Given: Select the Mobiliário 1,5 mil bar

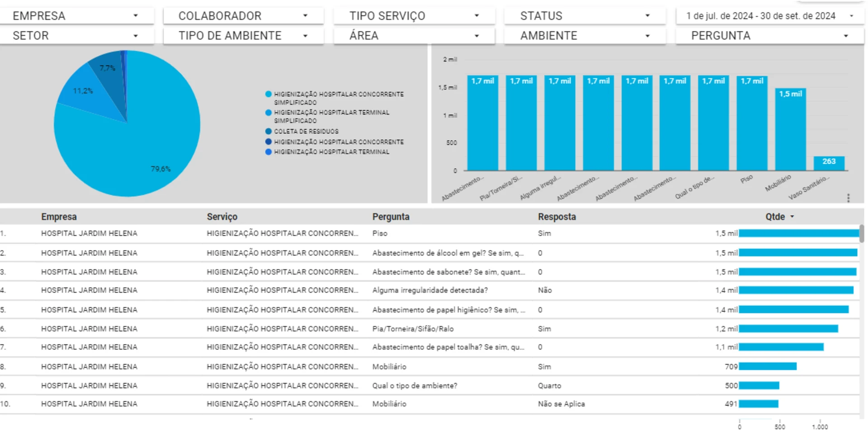Looking at the screenshot, I should (x=790, y=131).
